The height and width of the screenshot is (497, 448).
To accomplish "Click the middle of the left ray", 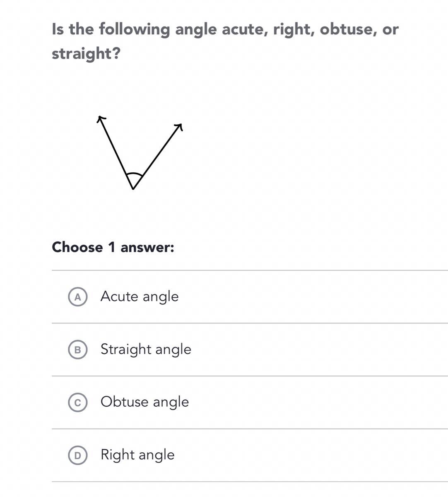I will tap(116, 153).
